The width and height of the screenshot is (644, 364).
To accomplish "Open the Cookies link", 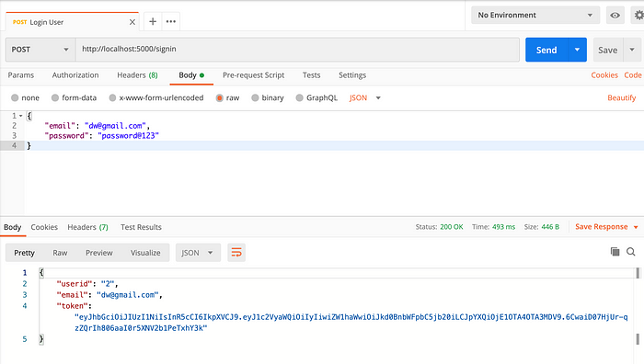I will (604, 75).
